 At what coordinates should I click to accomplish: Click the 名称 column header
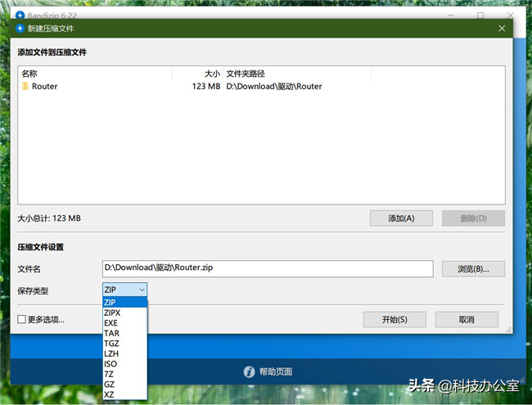pos(96,74)
